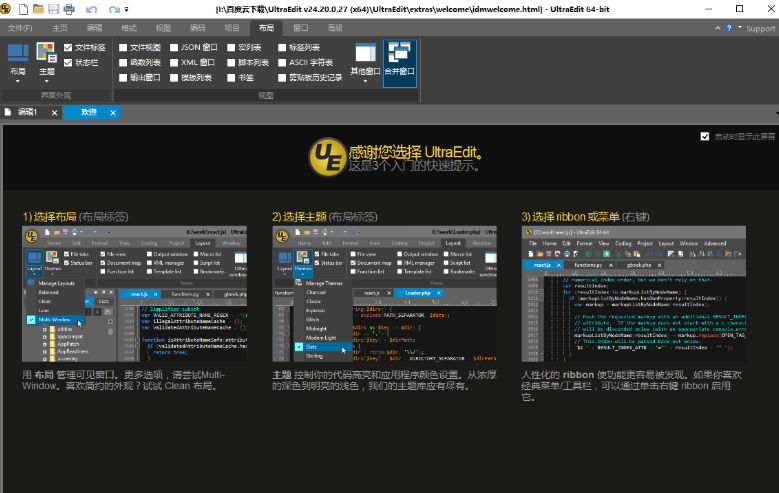Enable the 脚本列表 script list checkbox

click(231, 63)
